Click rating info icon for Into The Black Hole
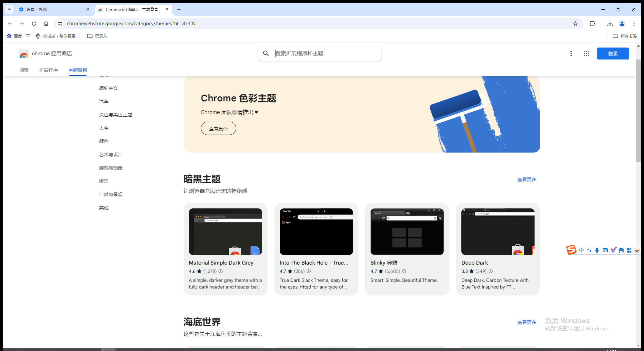 309,271
